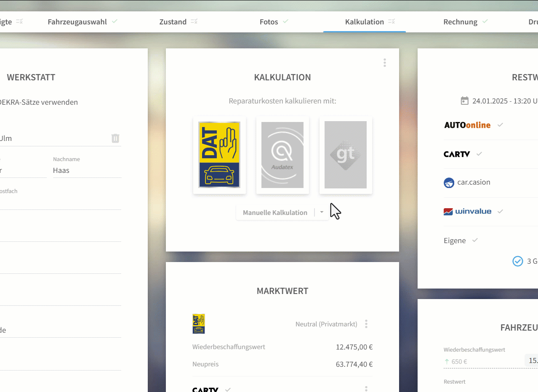The image size is (538, 392).
Task: Click the checkmark next to Fahrzeugauswahl
Action: (x=115, y=21)
